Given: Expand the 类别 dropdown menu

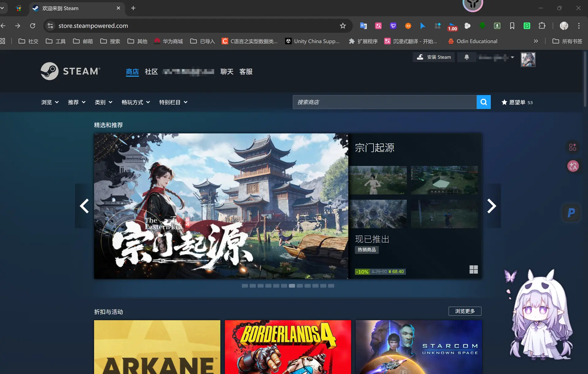Looking at the screenshot, I should (104, 102).
